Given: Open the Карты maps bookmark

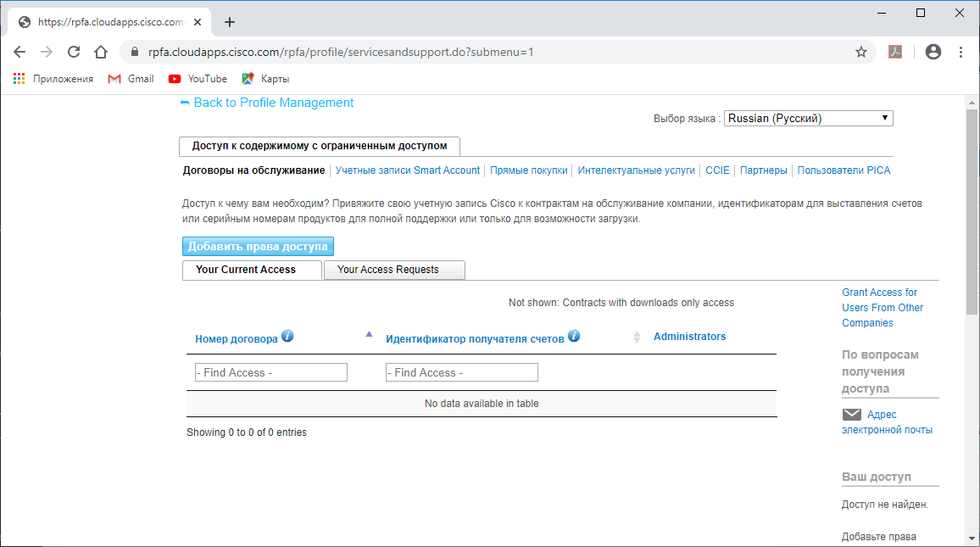Looking at the screenshot, I should (x=265, y=79).
